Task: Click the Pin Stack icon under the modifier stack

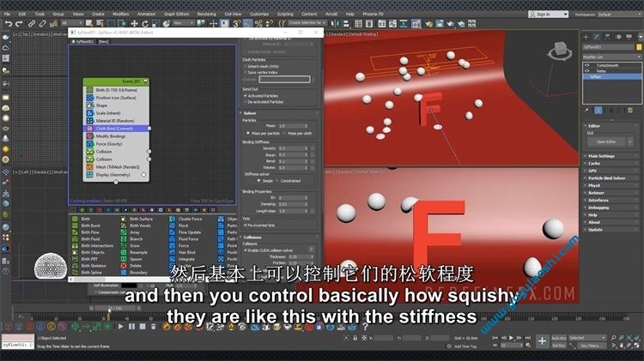Action: coord(587,111)
